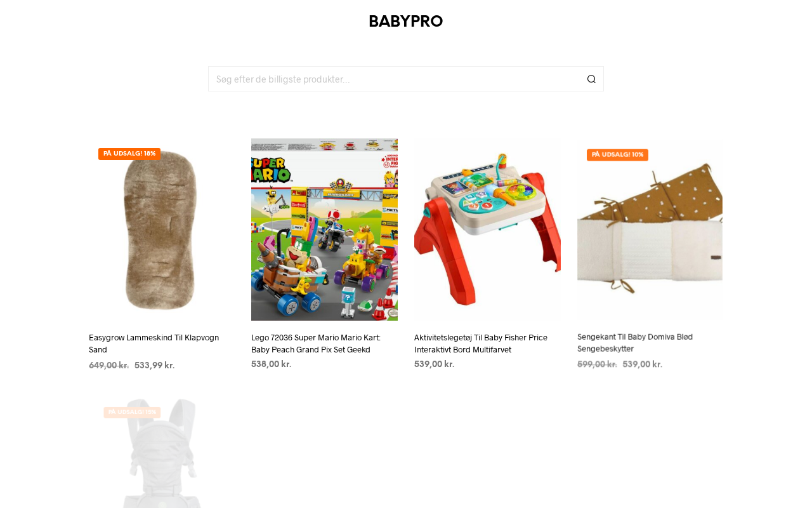The width and height of the screenshot is (812, 508).
Task: Click the 539,00 kr. Fisher Price price
Action: click(435, 364)
